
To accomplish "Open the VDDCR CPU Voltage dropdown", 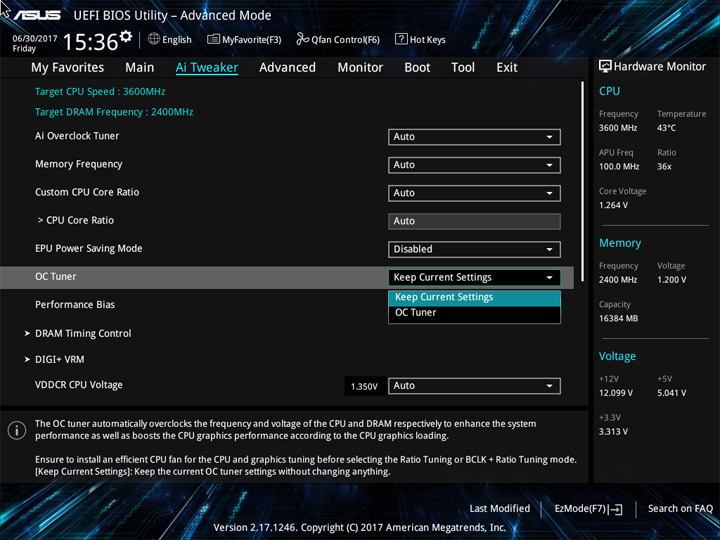I will pyautogui.click(x=474, y=386).
